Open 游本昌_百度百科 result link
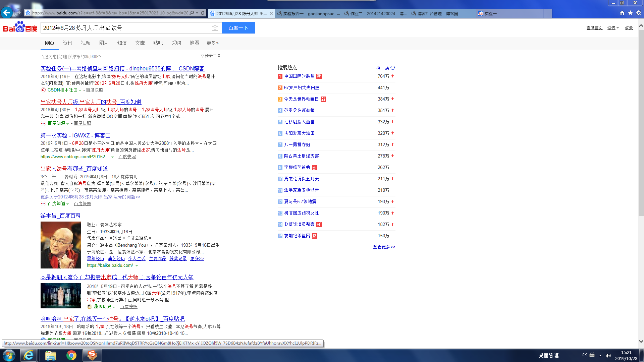 61,216
